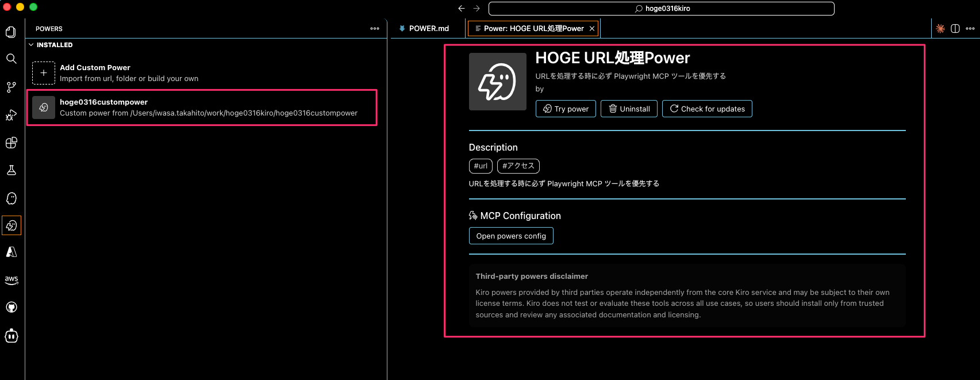Open Powers panel more actions ellipsis

(x=375, y=28)
